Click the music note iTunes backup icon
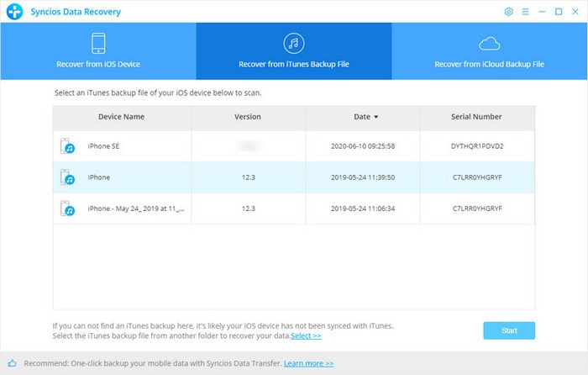This screenshot has width=588, height=375. pyautogui.click(x=294, y=43)
